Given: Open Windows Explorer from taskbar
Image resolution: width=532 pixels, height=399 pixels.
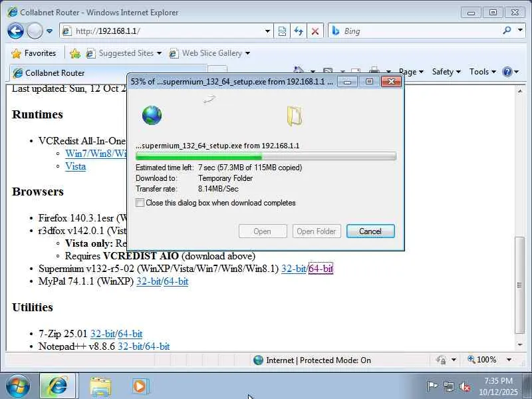Looking at the screenshot, I should click(100, 386).
